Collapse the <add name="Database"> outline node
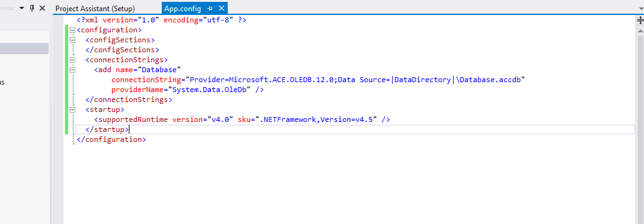This screenshot has height=224, width=644. (73, 70)
